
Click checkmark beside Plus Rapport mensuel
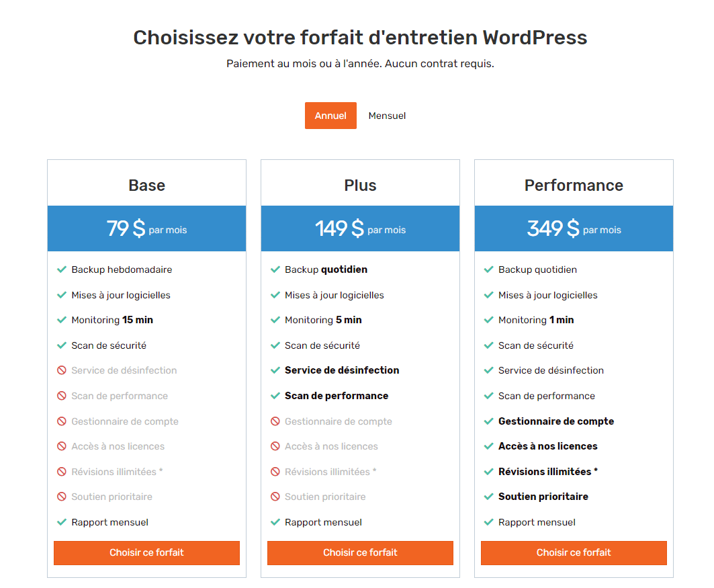pos(275,522)
